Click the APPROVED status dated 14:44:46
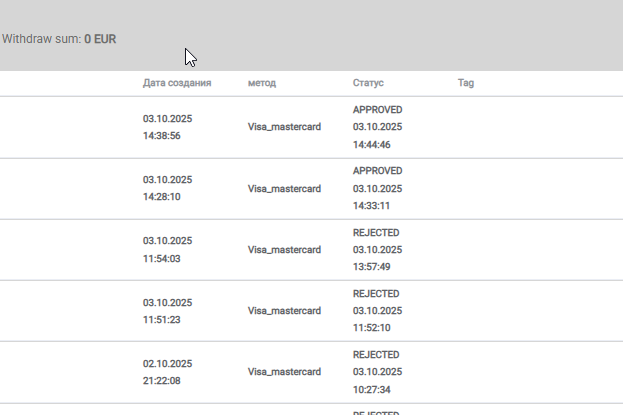Image resolution: width=623 pixels, height=415 pixels. pos(378,109)
